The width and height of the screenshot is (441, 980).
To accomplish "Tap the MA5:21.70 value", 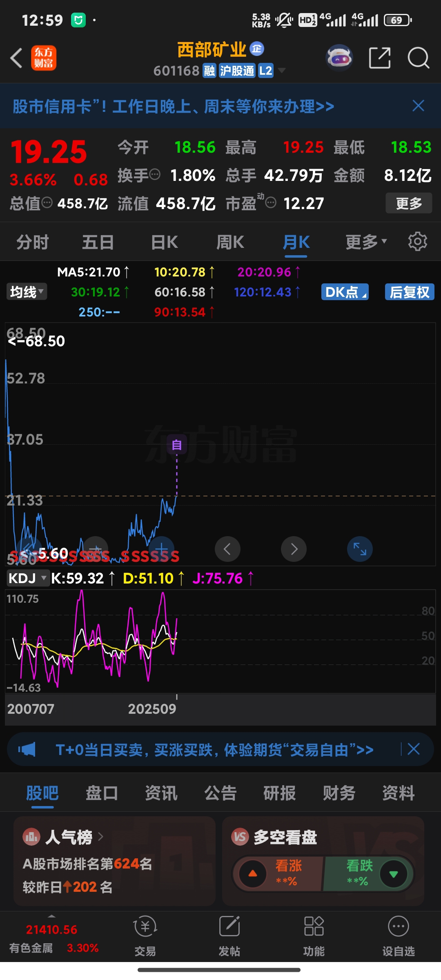I will (89, 272).
